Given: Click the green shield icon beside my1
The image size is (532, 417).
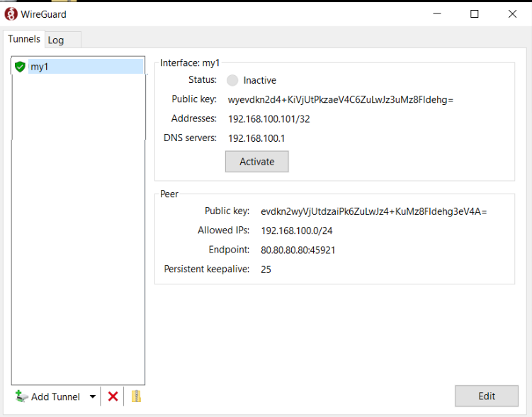Looking at the screenshot, I should click(x=20, y=67).
